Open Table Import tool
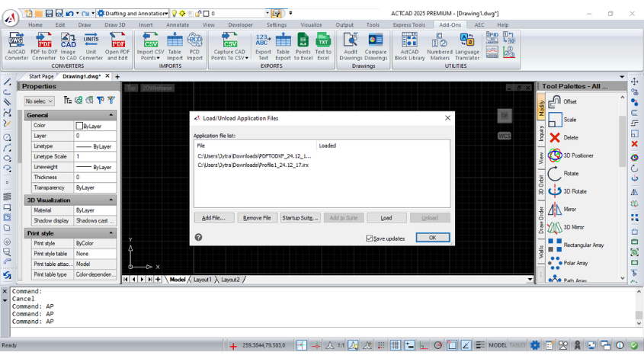This screenshot has height=362, width=644. pos(175,46)
